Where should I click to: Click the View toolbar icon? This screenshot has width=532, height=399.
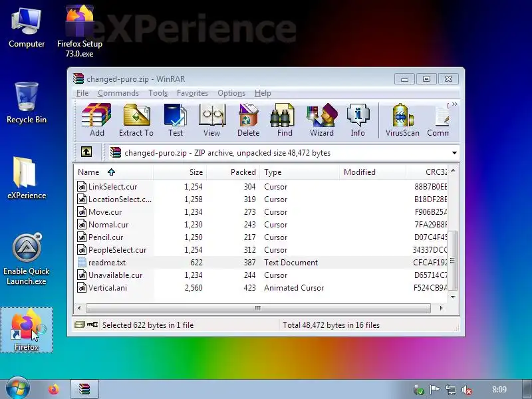[x=212, y=120]
